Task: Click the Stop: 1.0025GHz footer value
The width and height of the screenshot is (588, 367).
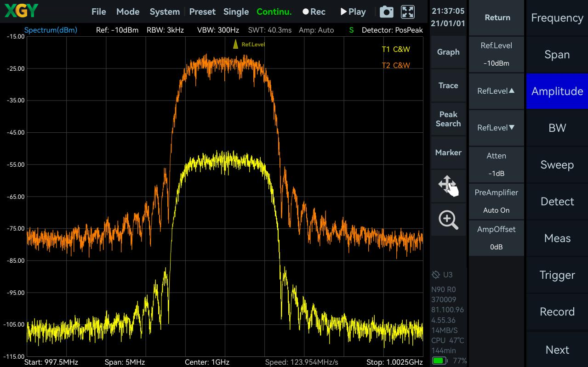Action: point(394,362)
